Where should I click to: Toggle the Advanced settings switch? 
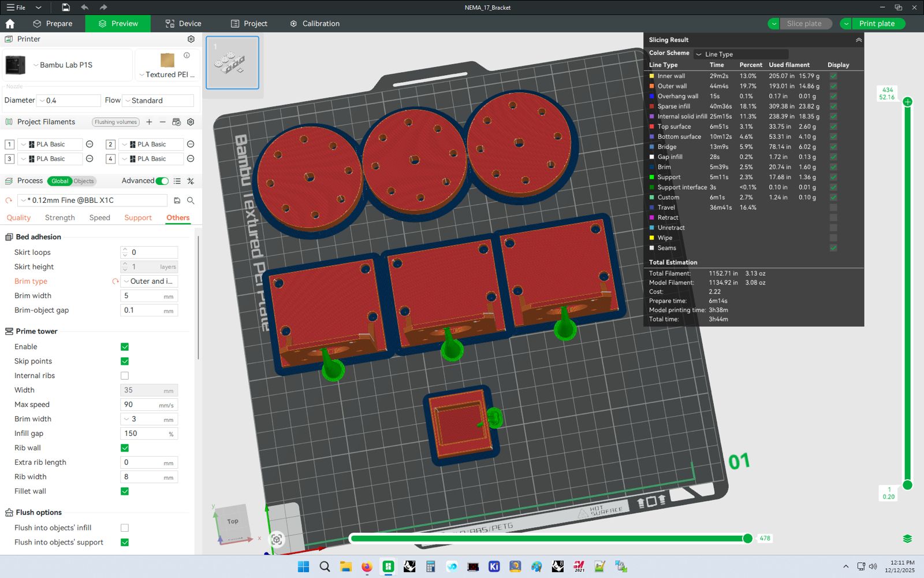(162, 181)
